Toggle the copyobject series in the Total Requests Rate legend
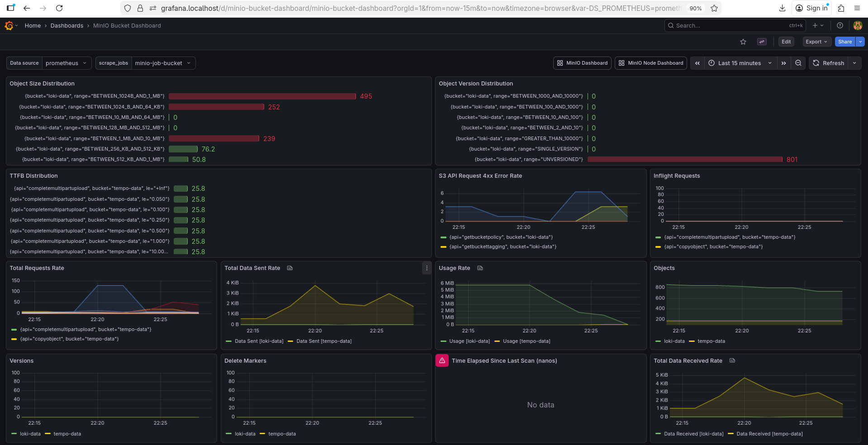 click(70, 339)
